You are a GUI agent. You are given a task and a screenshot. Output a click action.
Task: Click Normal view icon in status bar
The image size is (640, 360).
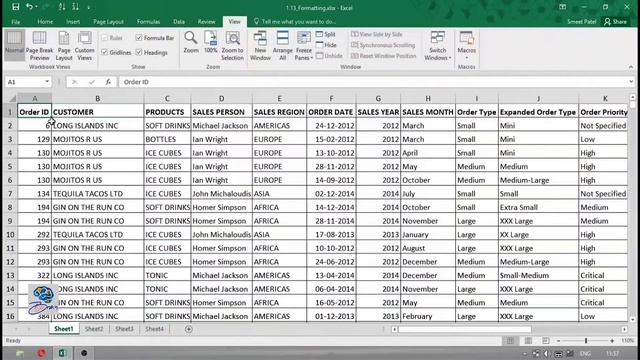[x=510, y=340]
